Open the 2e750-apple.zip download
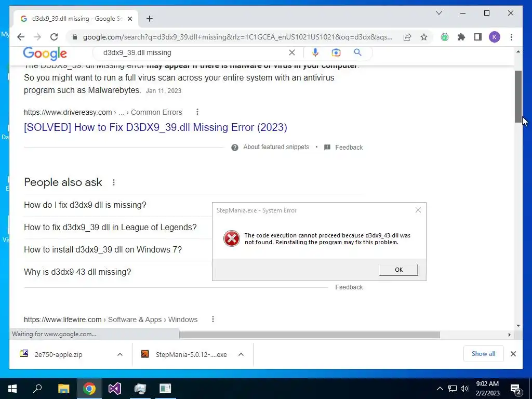 [58, 354]
